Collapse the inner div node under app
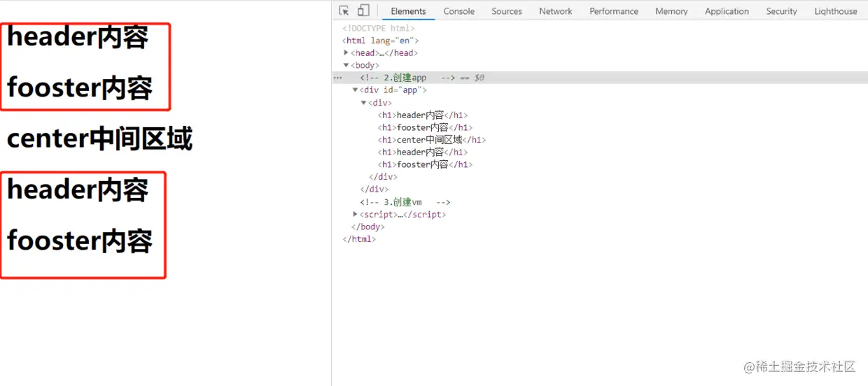Screen dimensions: 868x386 [363, 102]
